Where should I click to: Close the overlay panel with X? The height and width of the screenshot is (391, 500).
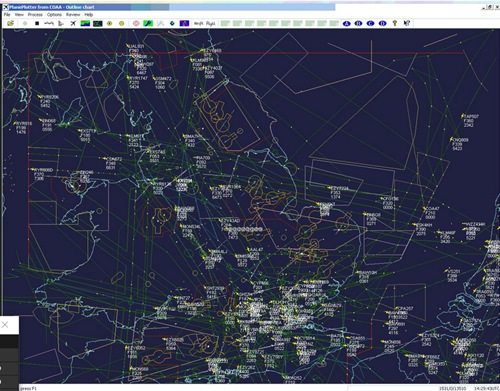[x=5, y=324]
